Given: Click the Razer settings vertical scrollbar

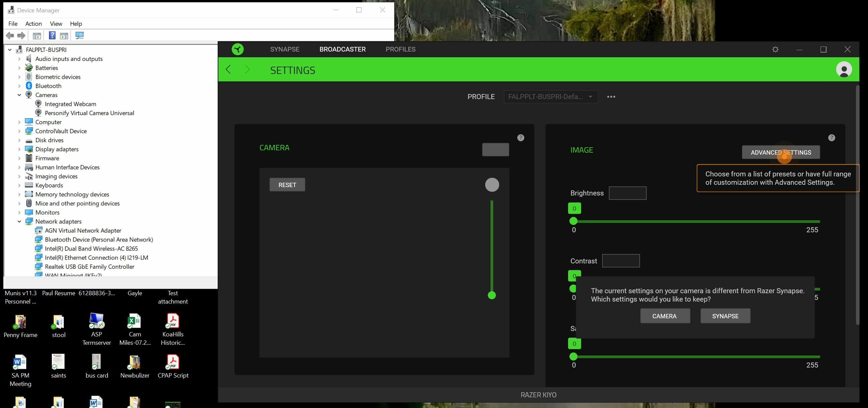Looking at the screenshot, I should 857,206.
